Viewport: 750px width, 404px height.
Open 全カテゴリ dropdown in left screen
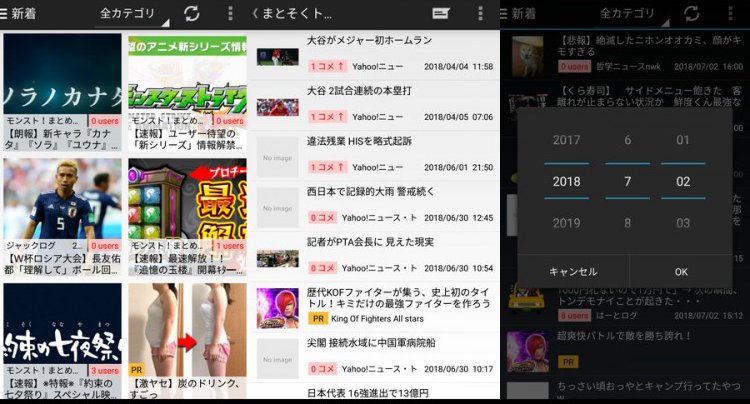132,14
